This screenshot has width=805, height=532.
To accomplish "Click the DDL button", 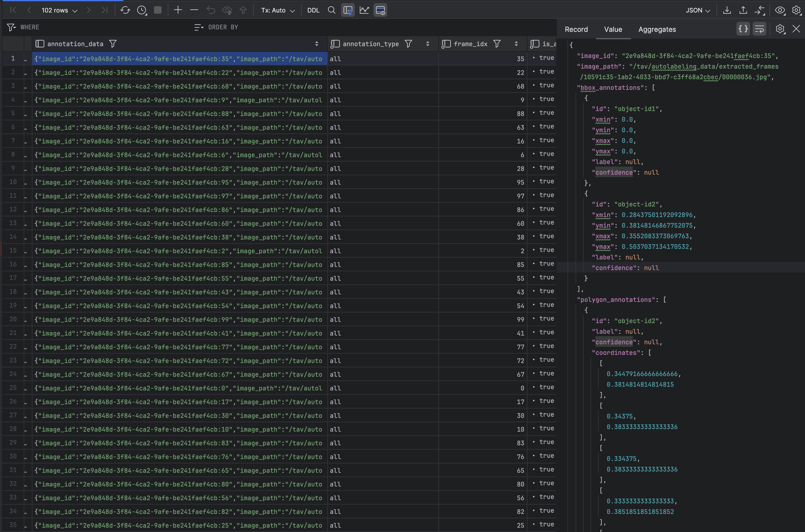I will [313, 10].
